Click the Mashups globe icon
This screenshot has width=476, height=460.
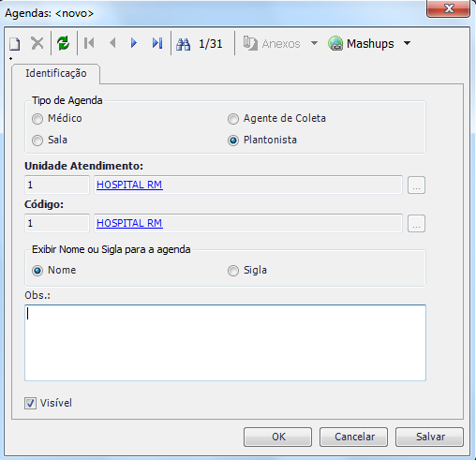[335, 43]
